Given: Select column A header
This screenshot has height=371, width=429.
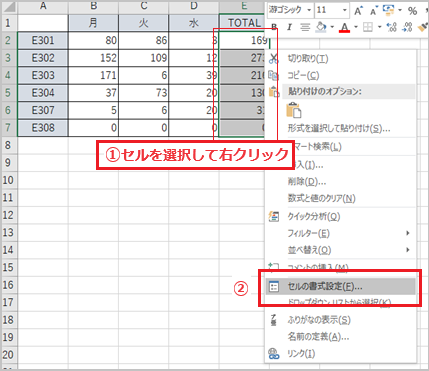Looking at the screenshot, I should tap(43, 6).
